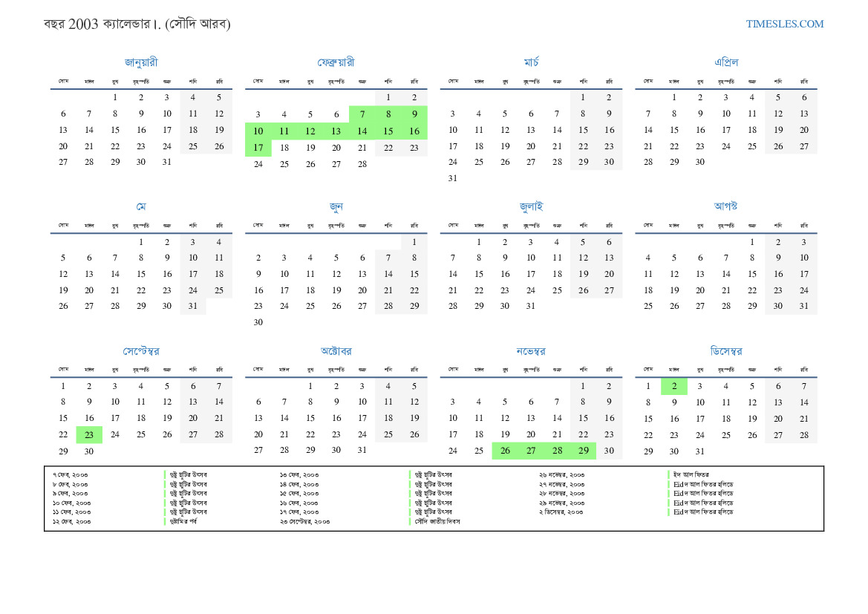The image size is (868, 614).
Task: Select highlighted February 7 date
Action: (362, 114)
